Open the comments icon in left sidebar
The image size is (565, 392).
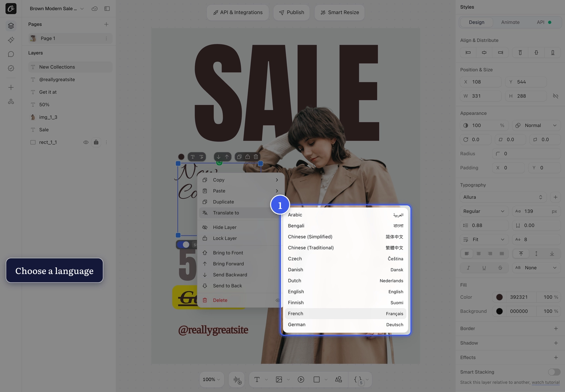(11, 54)
